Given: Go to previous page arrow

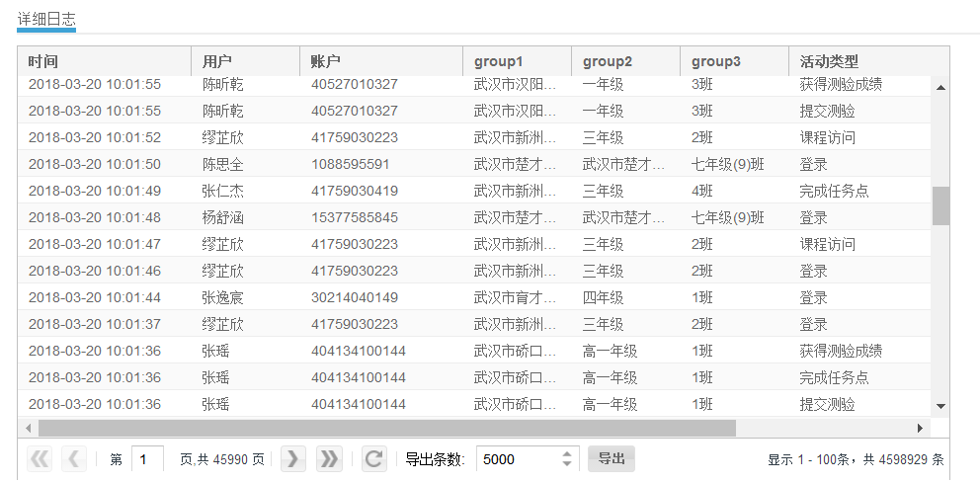Looking at the screenshot, I should 73,459.
